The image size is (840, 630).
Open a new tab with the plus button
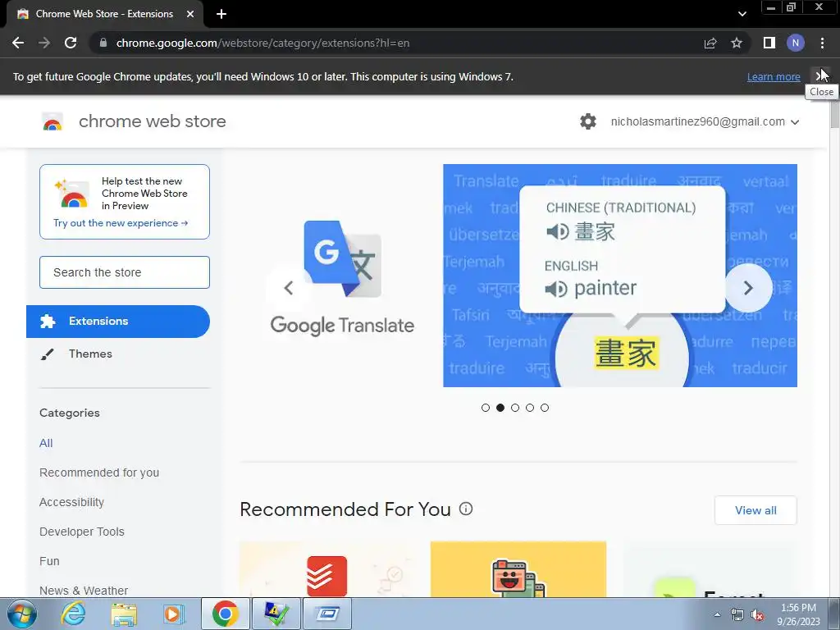[221, 14]
